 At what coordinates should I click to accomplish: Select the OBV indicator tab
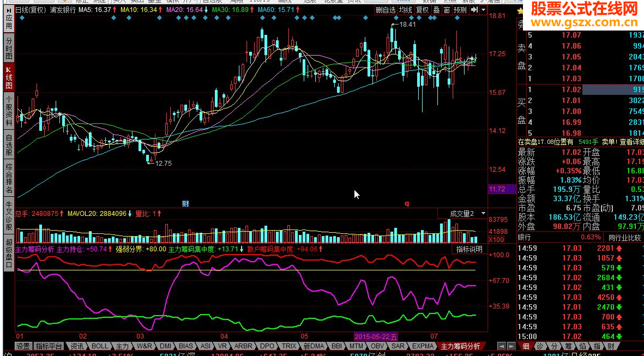tap(377, 346)
